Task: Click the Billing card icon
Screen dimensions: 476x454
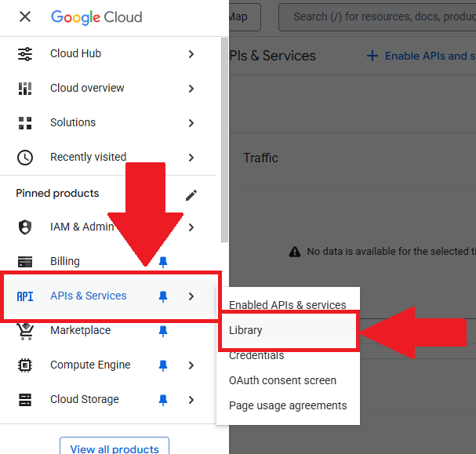Action: [25, 262]
